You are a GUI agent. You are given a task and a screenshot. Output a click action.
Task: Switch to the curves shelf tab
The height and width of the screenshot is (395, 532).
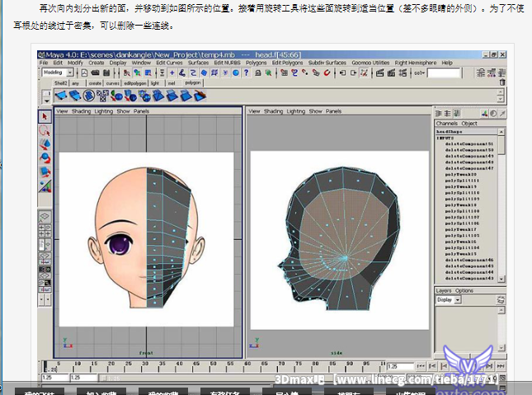point(112,83)
